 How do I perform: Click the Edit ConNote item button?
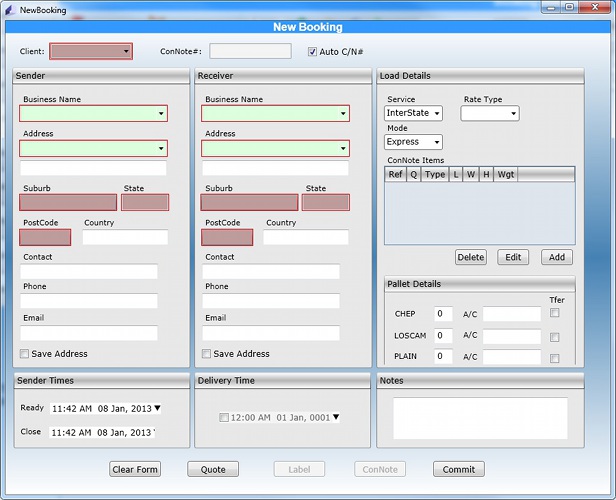tap(513, 257)
